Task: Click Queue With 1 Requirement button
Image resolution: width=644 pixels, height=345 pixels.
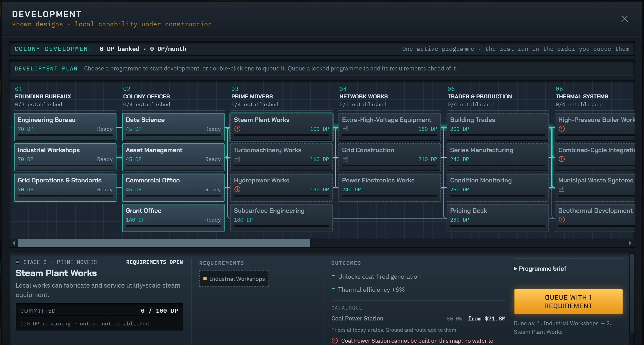Action: coord(568,302)
